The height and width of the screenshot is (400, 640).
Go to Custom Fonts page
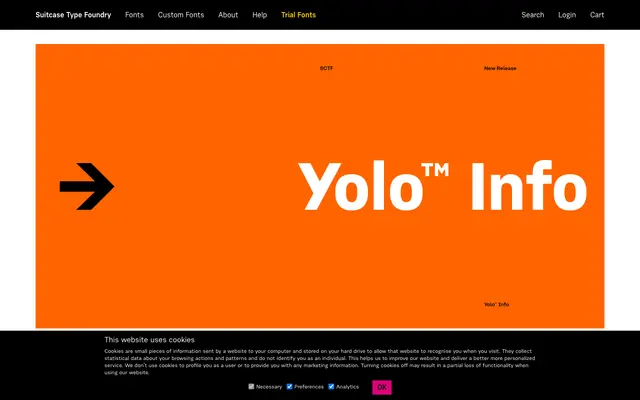click(181, 15)
